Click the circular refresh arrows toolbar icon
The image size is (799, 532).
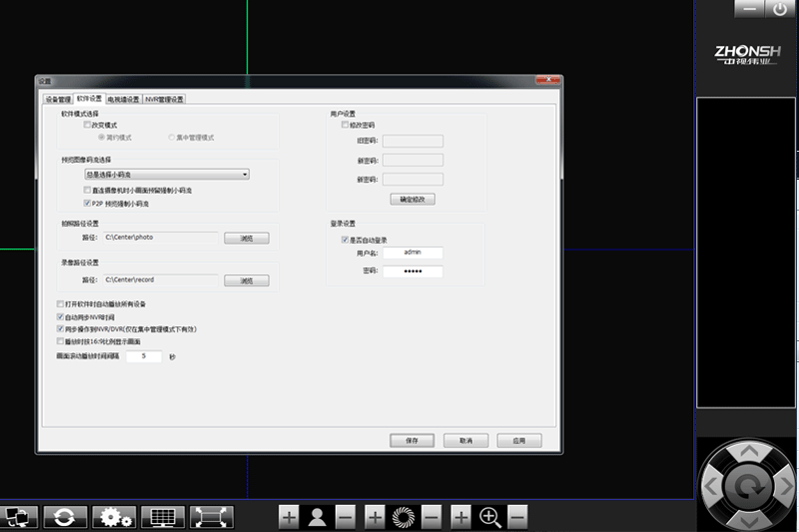pyautogui.click(x=65, y=517)
